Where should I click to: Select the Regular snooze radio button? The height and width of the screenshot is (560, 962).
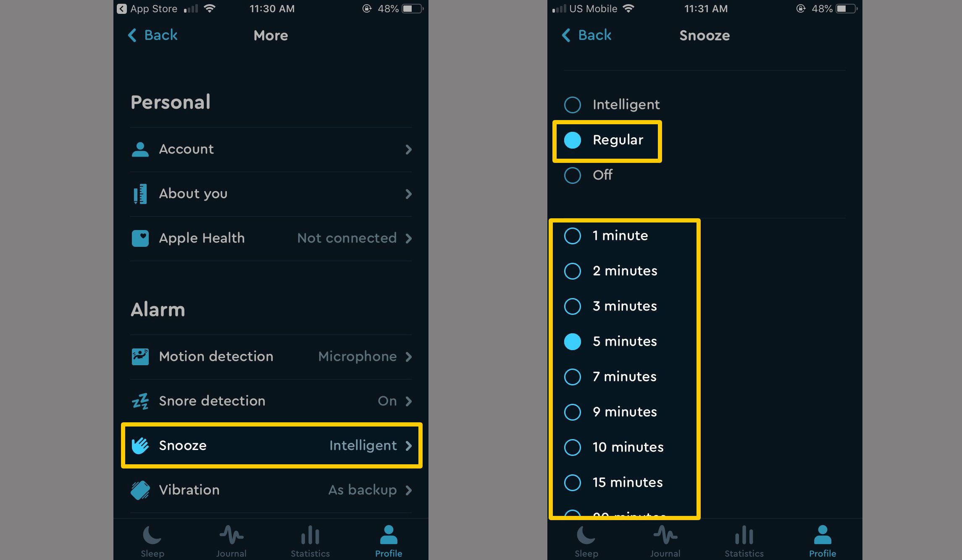(573, 140)
